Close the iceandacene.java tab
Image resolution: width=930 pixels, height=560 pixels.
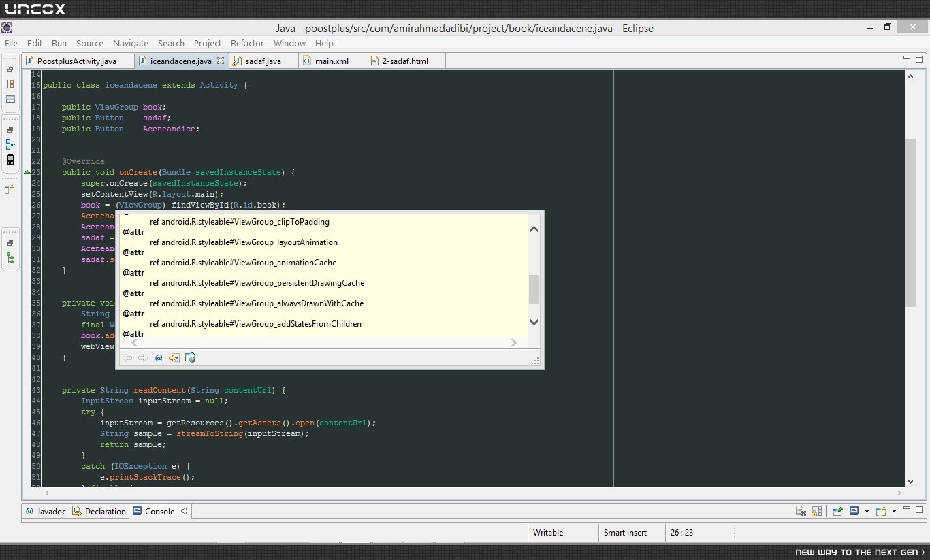[221, 61]
